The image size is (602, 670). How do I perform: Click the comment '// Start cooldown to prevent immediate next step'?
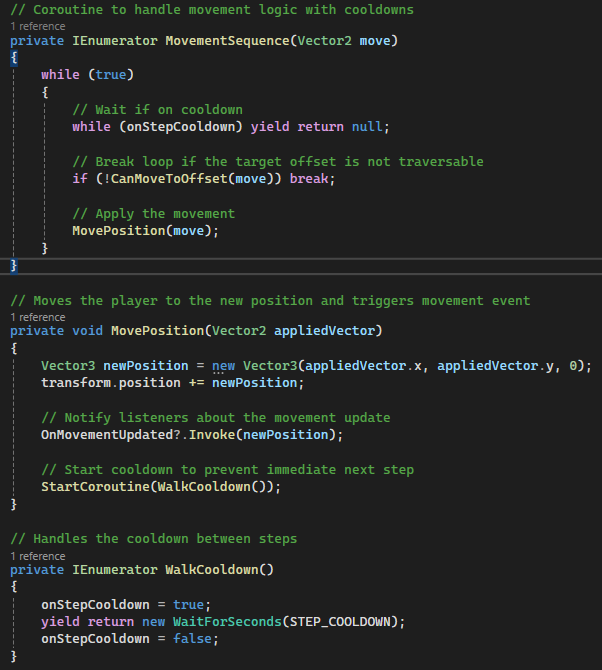coord(227,470)
